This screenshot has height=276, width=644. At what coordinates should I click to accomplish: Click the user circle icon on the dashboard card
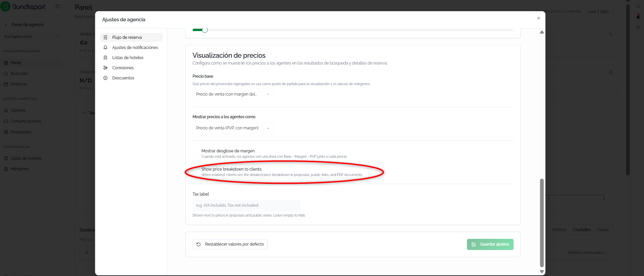tap(611, 72)
